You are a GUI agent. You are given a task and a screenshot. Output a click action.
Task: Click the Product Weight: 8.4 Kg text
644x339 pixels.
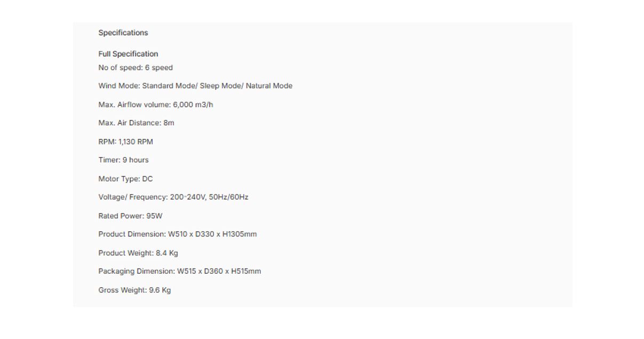(x=138, y=253)
